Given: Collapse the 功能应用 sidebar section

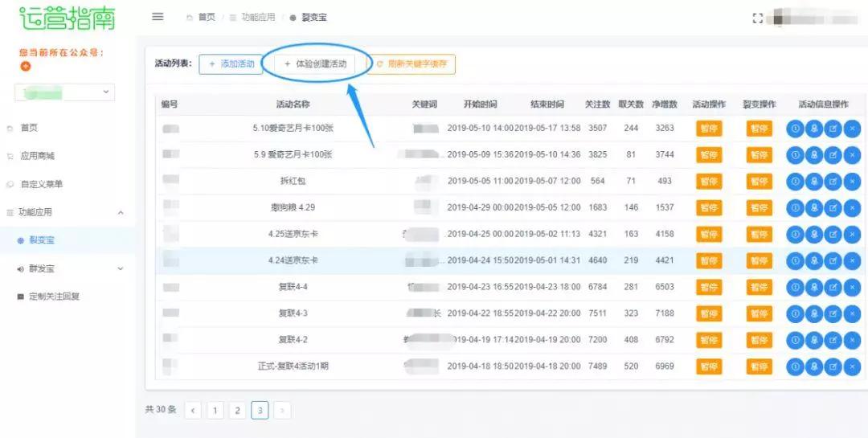Looking at the screenshot, I should click(121, 212).
